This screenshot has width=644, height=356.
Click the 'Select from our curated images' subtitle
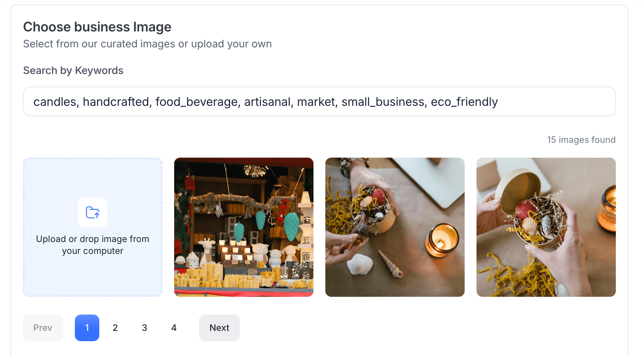[x=147, y=44]
